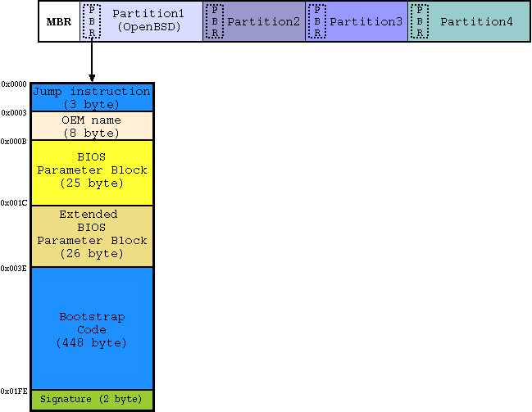Select the green Signature (2 byte) block
The width and height of the screenshot is (532, 412).
pyautogui.click(x=91, y=399)
